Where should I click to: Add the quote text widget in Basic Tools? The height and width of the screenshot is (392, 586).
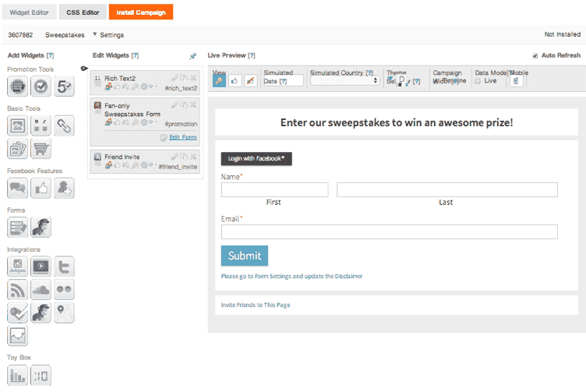point(41,125)
